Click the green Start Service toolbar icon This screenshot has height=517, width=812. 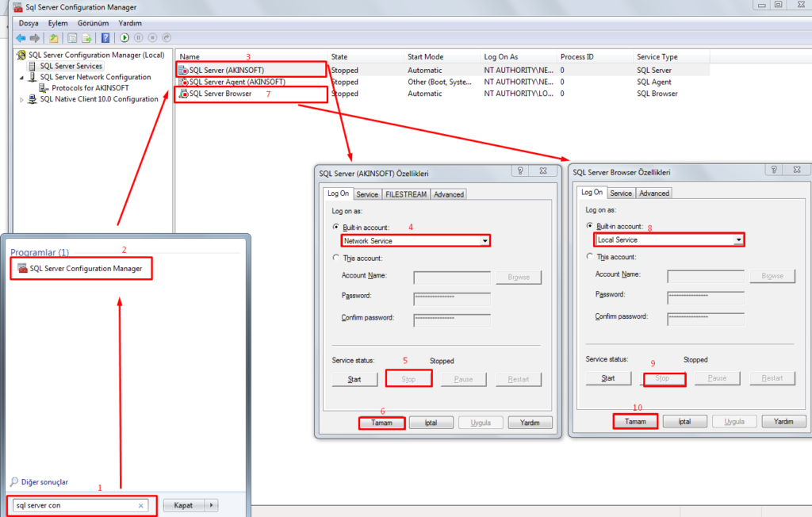coord(125,37)
